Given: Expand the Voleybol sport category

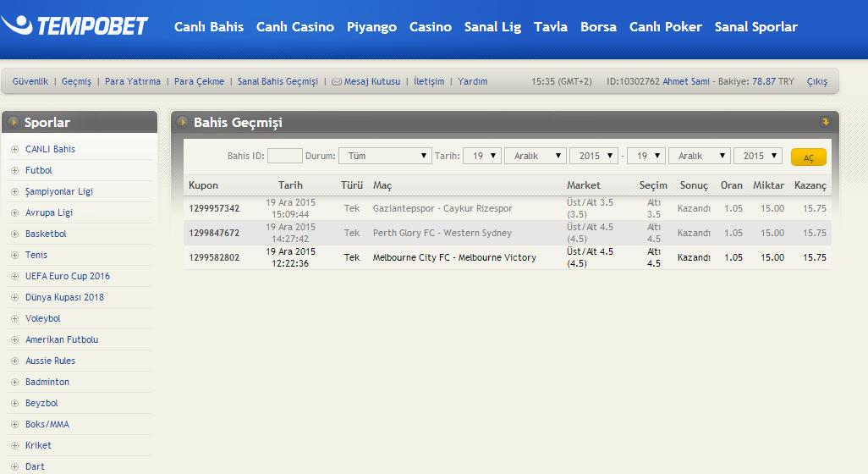Looking at the screenshot, I should click(x=42, y=318).
